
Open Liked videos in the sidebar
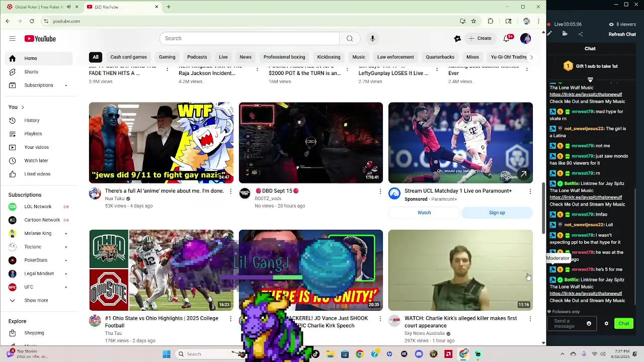coord(37,174)
